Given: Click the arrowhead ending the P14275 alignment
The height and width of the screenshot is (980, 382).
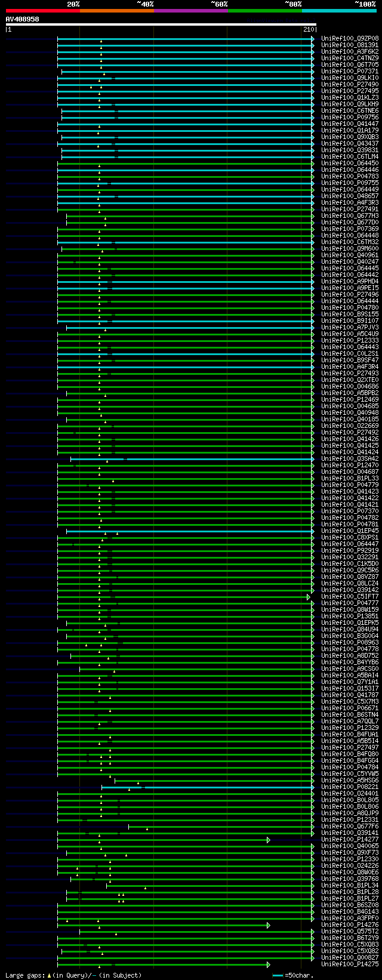Looking at the screenshot, I should [269, 964].
